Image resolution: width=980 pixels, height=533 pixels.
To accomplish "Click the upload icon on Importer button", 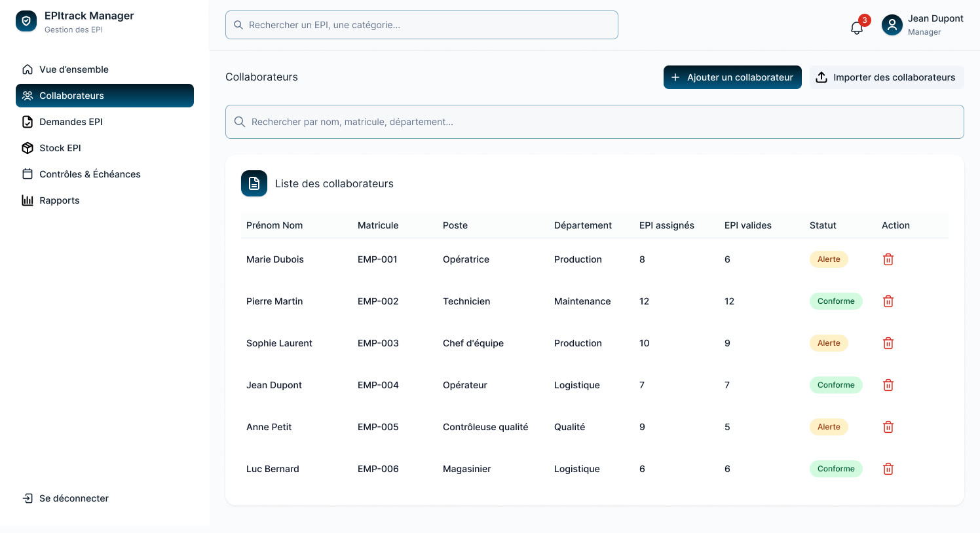I will point(821,77).
